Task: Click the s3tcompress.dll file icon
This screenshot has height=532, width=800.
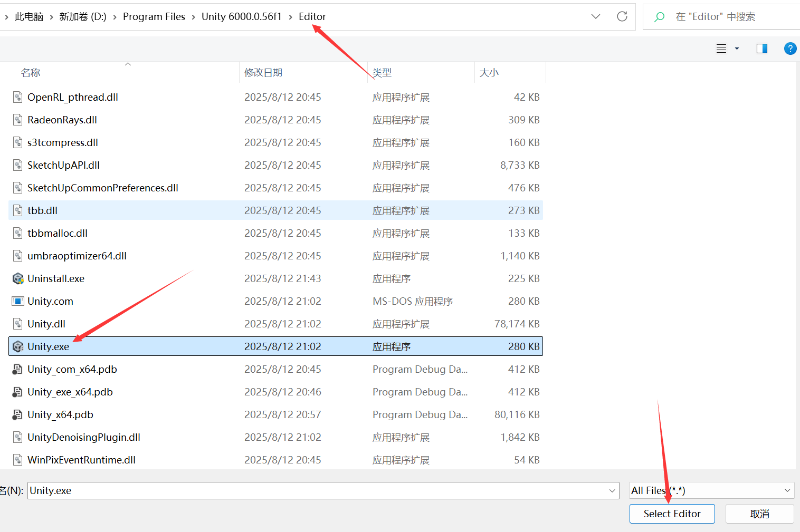Action: pyautogui.click(x=18, y=142)
